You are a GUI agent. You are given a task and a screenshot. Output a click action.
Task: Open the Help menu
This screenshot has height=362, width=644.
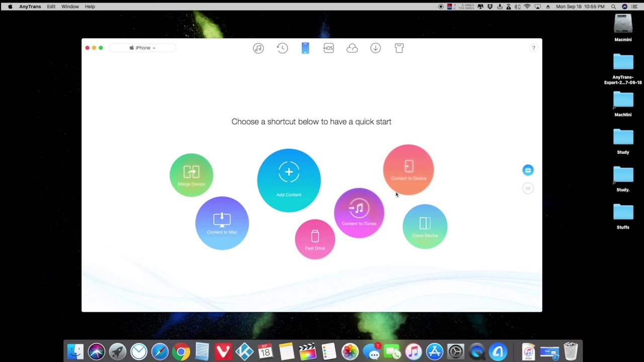point(90,7)
